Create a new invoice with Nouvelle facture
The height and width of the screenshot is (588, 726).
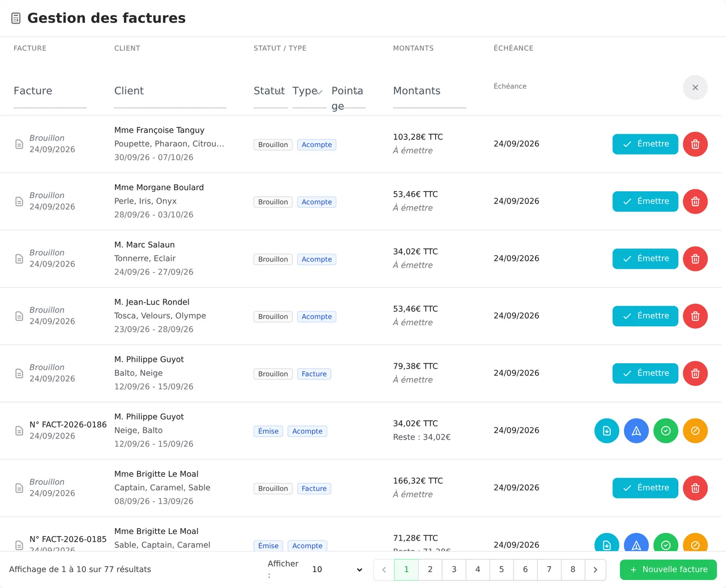tap(668, 570)
